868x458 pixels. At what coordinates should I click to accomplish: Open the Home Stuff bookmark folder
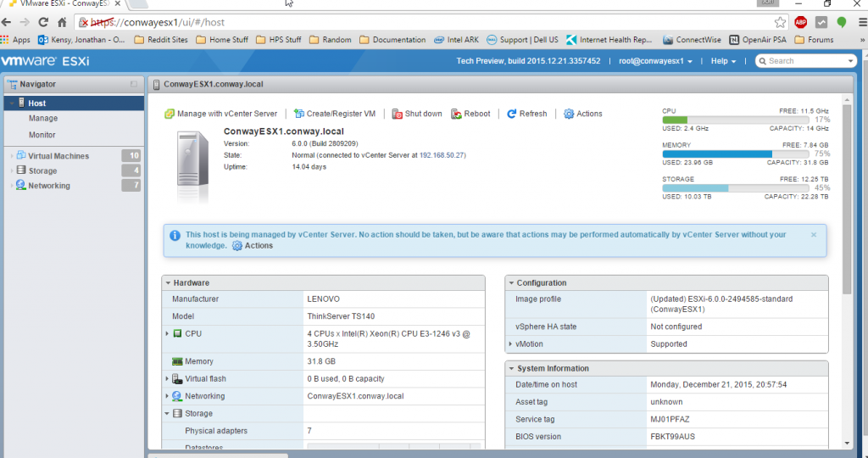(x=222, y=40)
